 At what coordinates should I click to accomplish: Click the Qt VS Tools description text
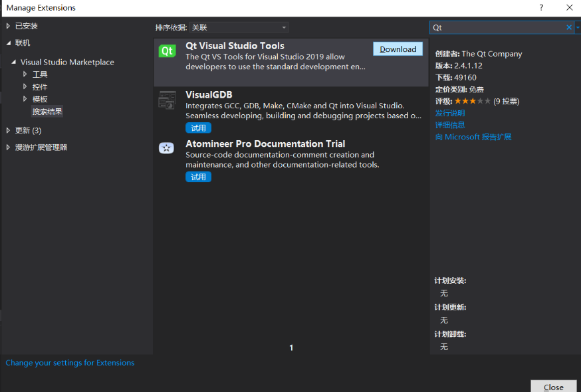275,62
